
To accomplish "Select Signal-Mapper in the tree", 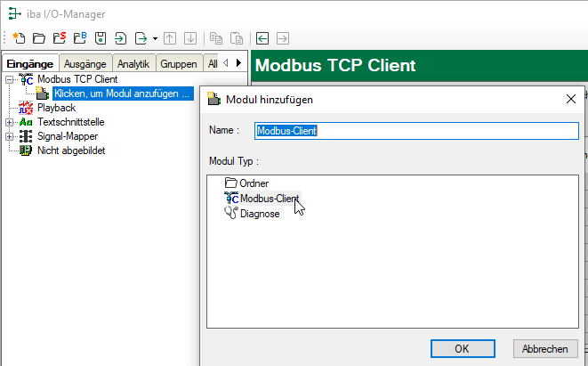I will click(x=68, y=136).
